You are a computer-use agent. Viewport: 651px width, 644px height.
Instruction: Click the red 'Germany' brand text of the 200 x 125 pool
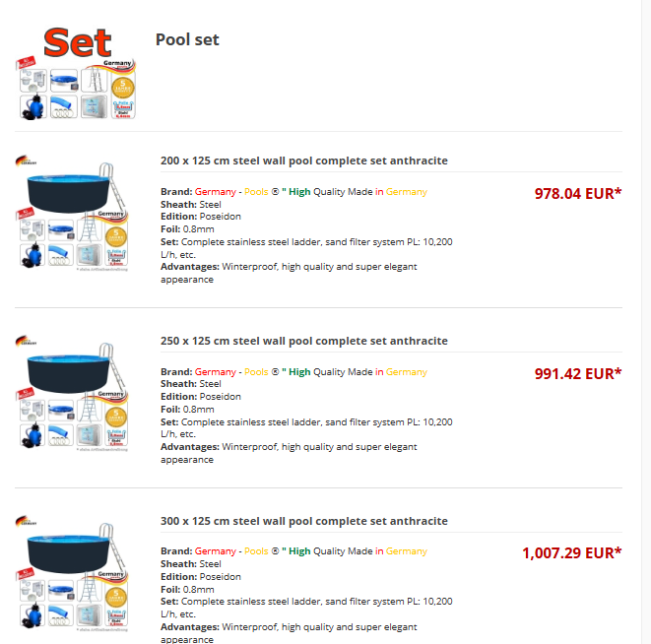[x=216, y=192]
